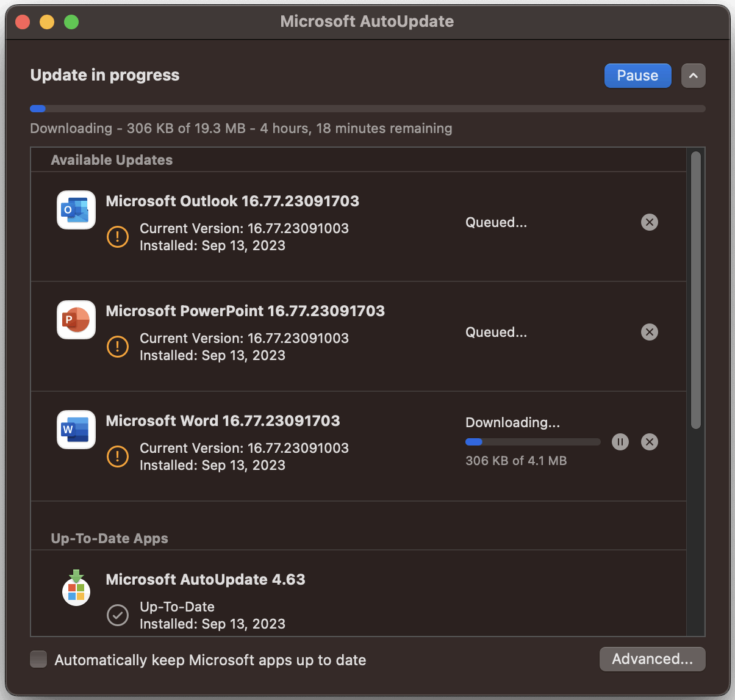Click the Microsoft Word app icon
This screenshot has height=700, width=735.
[x=76, y=430]
